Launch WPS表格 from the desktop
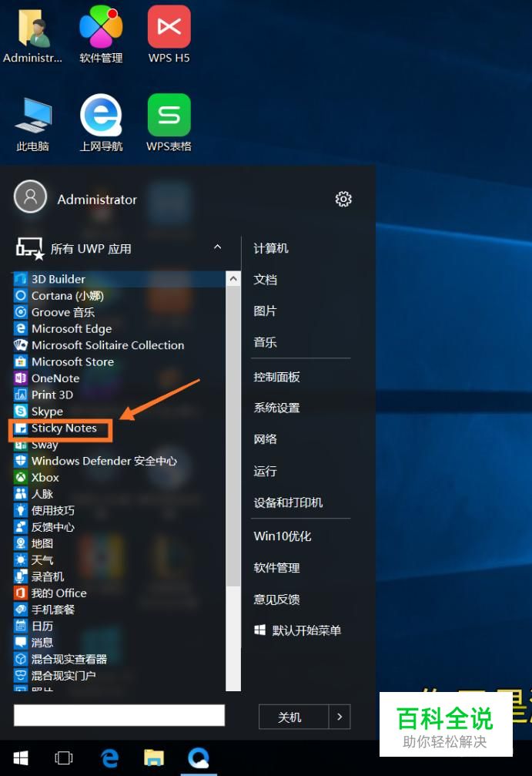 point(169,124)
